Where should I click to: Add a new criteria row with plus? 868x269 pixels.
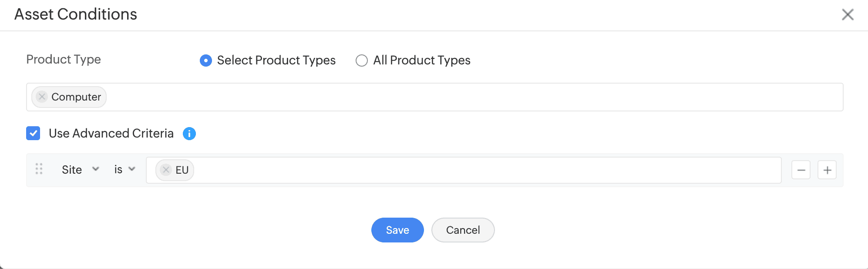827,170
